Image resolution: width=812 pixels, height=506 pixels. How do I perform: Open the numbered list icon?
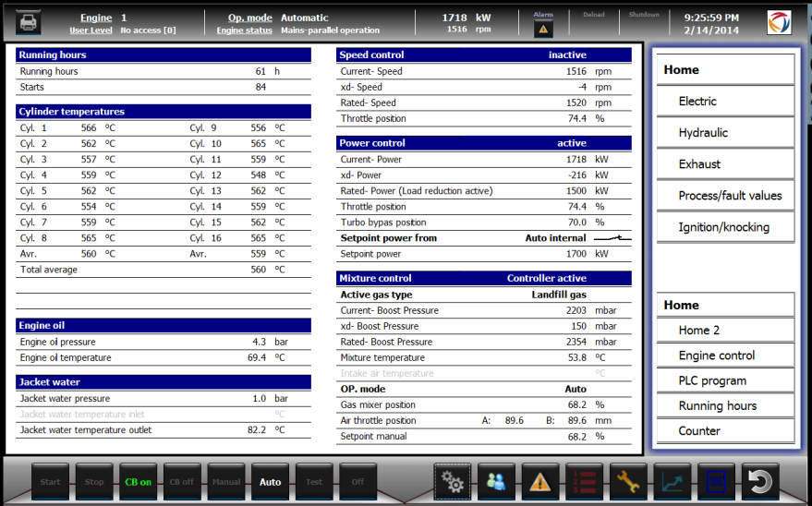pos(584,482)
